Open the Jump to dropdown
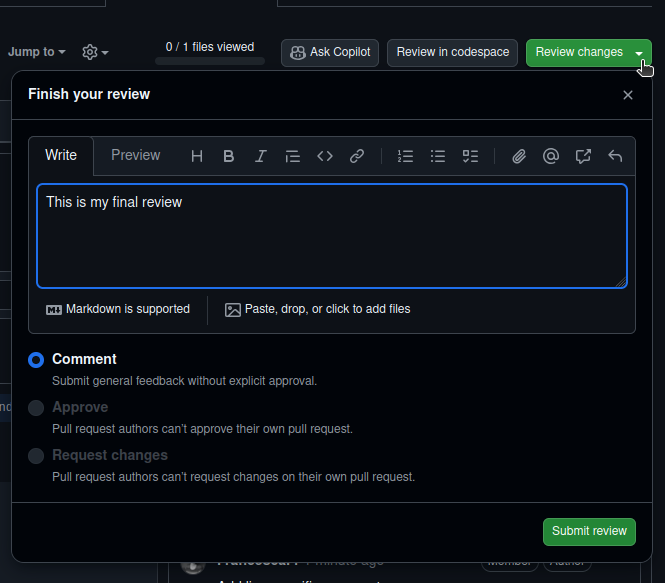The width and height of the screenshot is (665, 583). point(37,52)
